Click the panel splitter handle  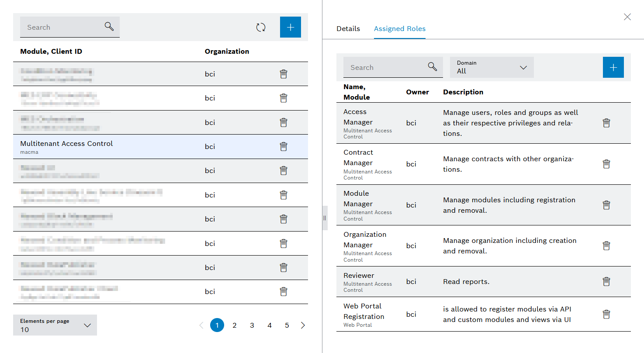point(325,218)
